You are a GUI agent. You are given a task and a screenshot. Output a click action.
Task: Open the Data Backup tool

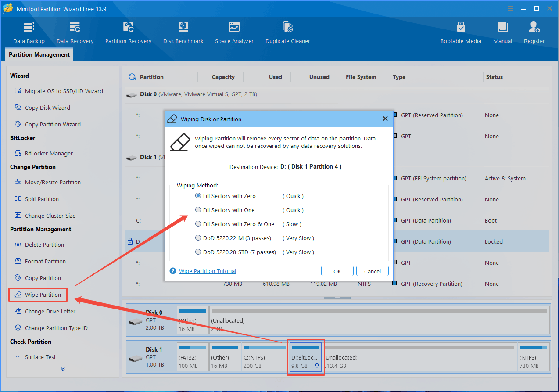(29, 32)
